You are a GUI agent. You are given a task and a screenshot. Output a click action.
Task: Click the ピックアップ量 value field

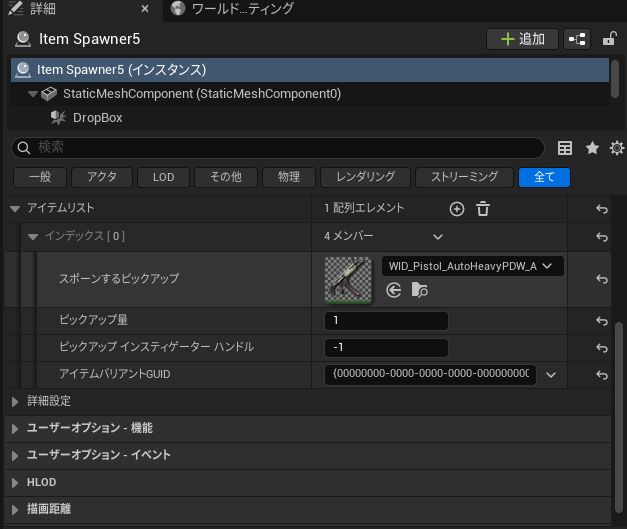(x=386, y=321)
